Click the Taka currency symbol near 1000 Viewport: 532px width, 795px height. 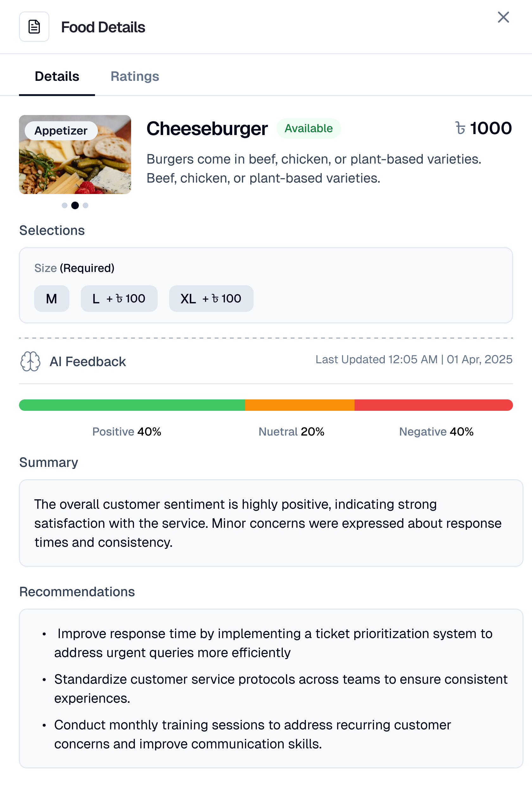460,128
